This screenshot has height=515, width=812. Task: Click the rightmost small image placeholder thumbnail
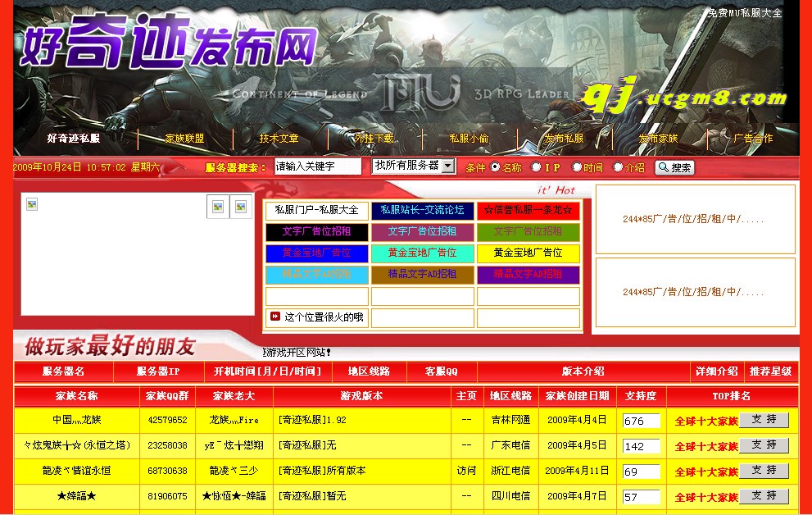(x=242, y=207)
